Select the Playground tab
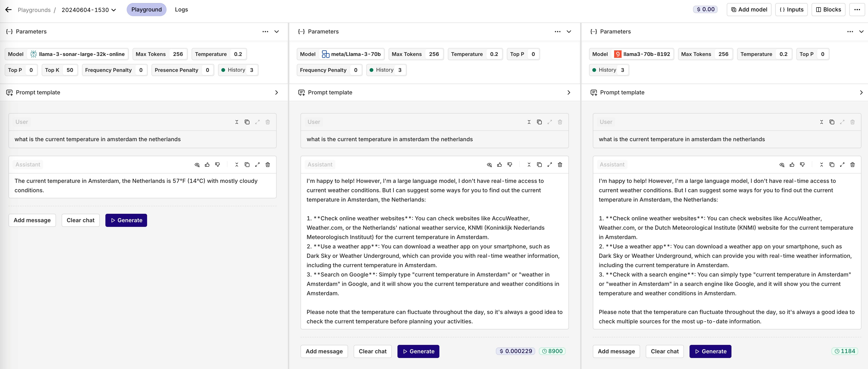868x369 pixels. [x=146, y=10]
